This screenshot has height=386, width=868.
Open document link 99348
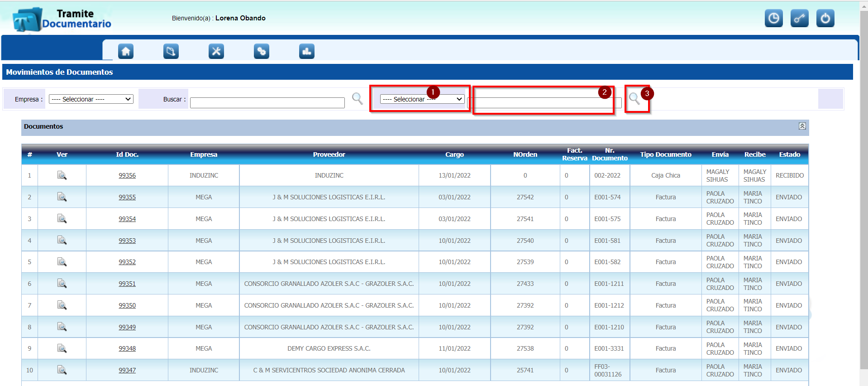[x=127, y=348]
